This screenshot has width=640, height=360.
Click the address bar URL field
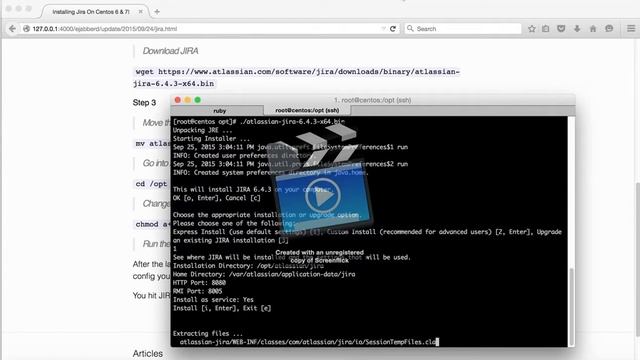[x=204, y=29]
